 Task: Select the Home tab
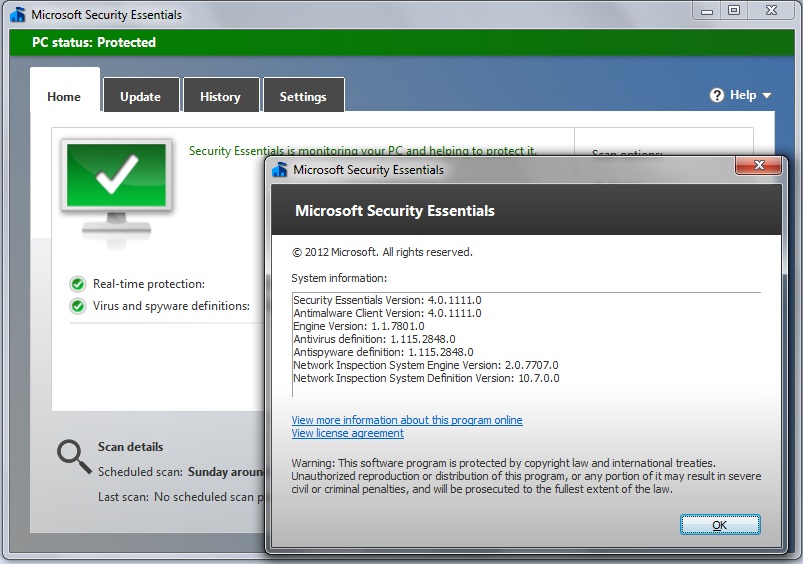tap(64, 97)
